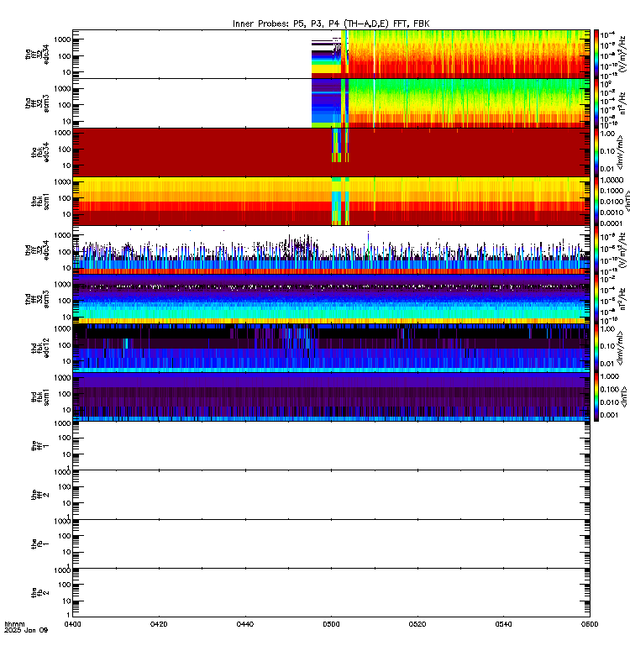Click the plot title 'Inner Probes: P5, P3, P4'

click(286, 24)
